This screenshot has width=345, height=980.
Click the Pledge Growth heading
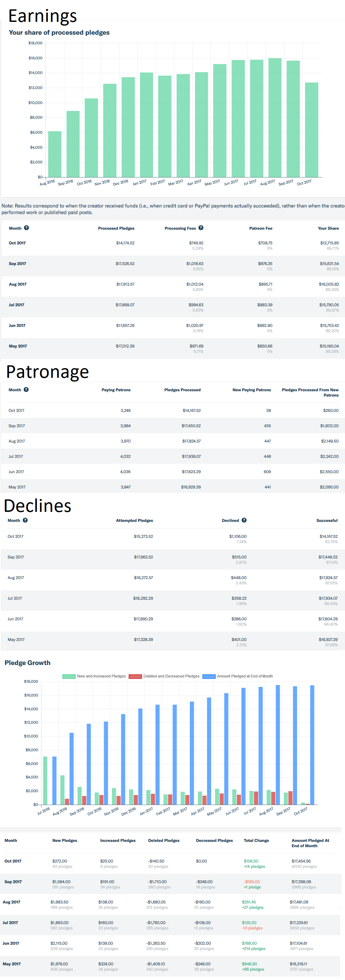pos(27,663)
